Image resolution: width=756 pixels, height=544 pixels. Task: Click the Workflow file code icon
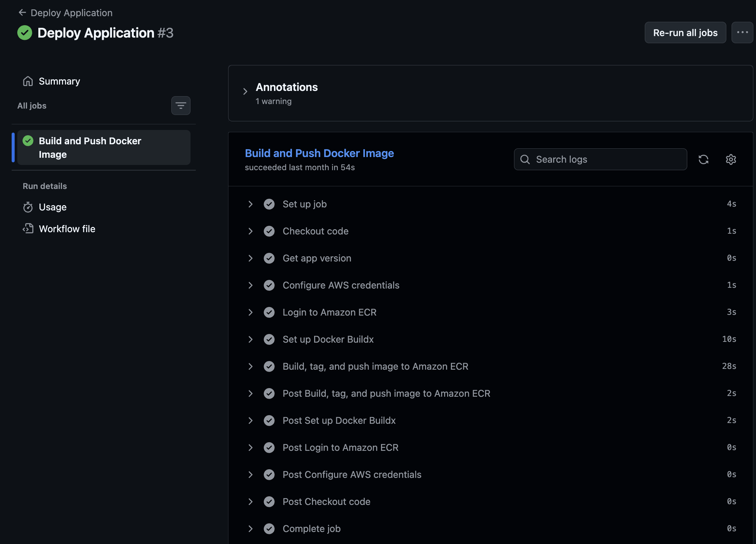pos(28,229)
